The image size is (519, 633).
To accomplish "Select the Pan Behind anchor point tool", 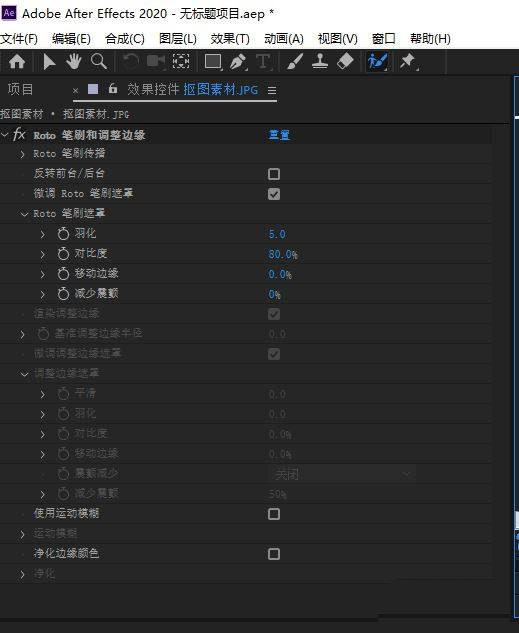I will click(181, 61).
